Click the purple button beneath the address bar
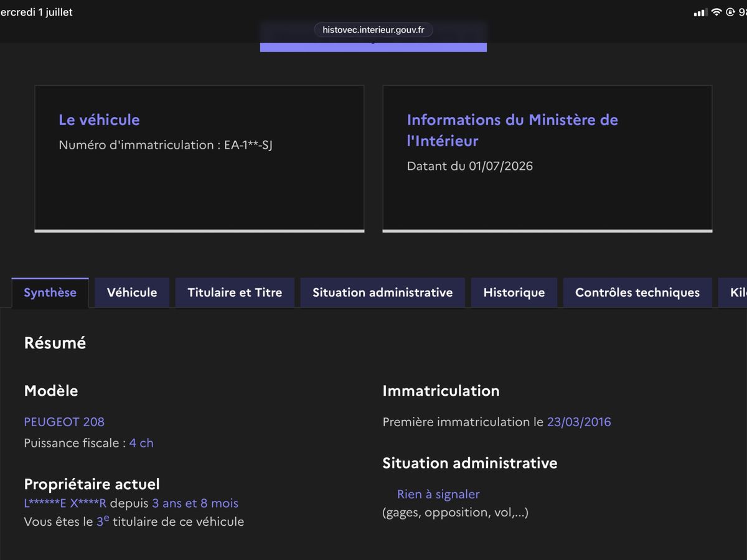This screenshot has width=747, height=560. coord(374,46)
